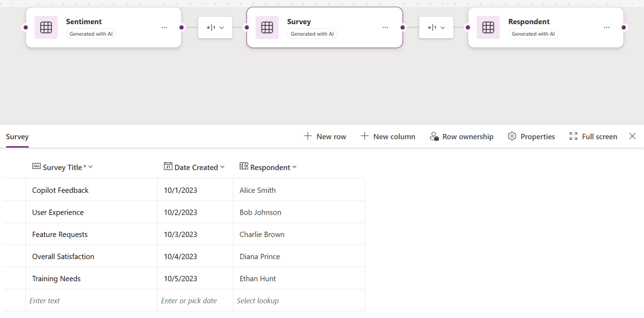
Task: Click the 'Enter or pick date' field
Action: 195,301
